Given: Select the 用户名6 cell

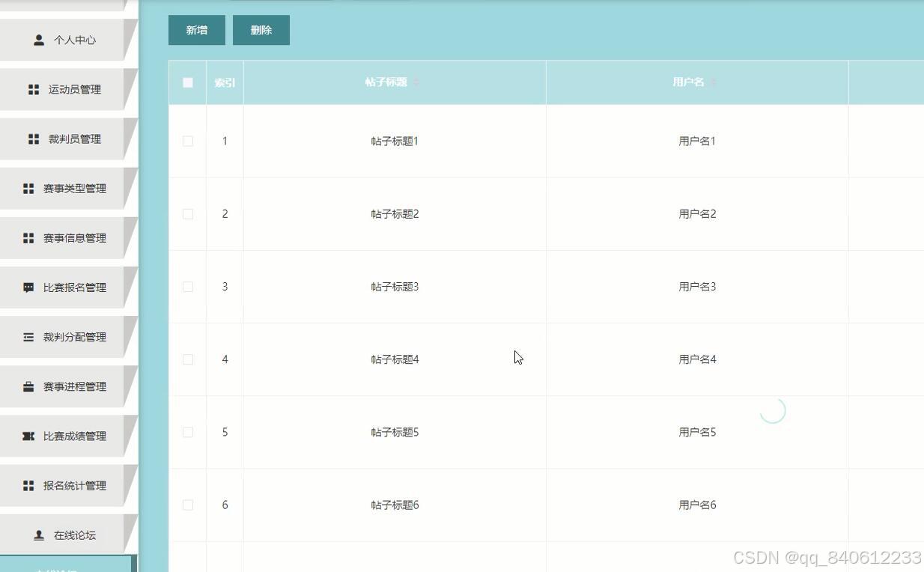Looking at the screenshot, I should tap(697, 505).
